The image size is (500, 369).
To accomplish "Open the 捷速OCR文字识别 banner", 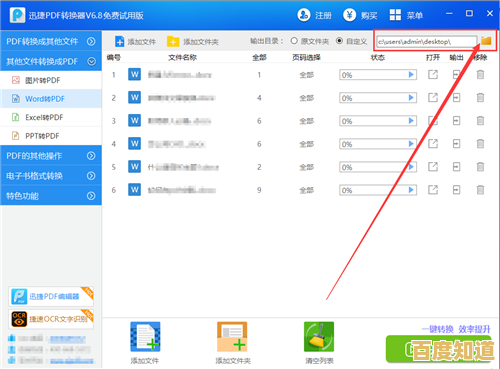I will tap(51, 319).
